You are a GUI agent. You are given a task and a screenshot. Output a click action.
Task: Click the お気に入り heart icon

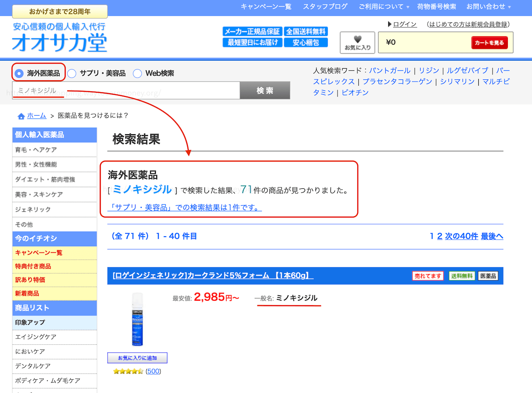click(357, 42)
